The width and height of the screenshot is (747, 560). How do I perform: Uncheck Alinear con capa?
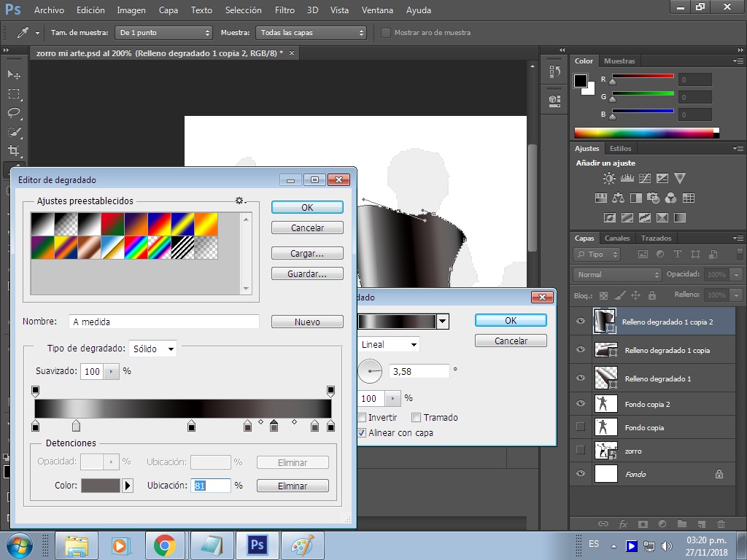coord(362,433)
